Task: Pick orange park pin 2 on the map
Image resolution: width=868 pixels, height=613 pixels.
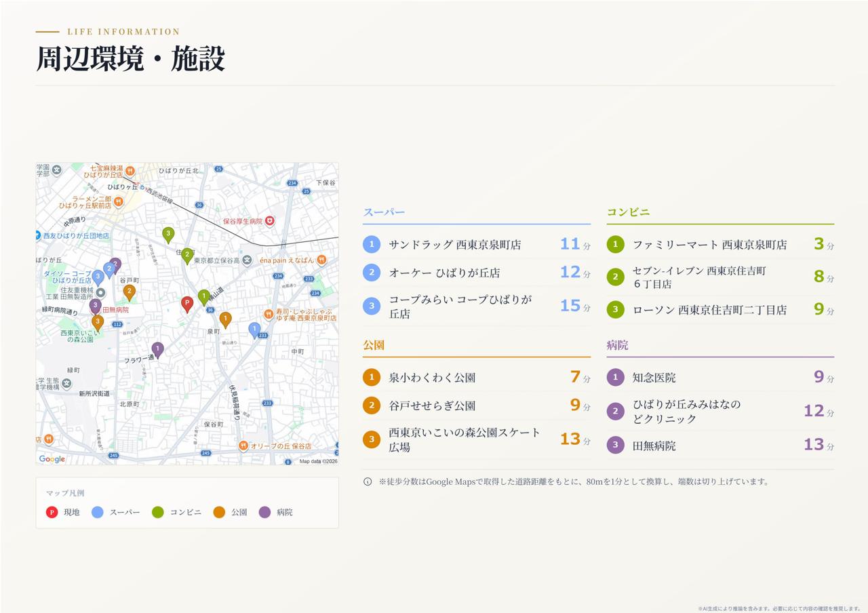Action: [130, 292]
